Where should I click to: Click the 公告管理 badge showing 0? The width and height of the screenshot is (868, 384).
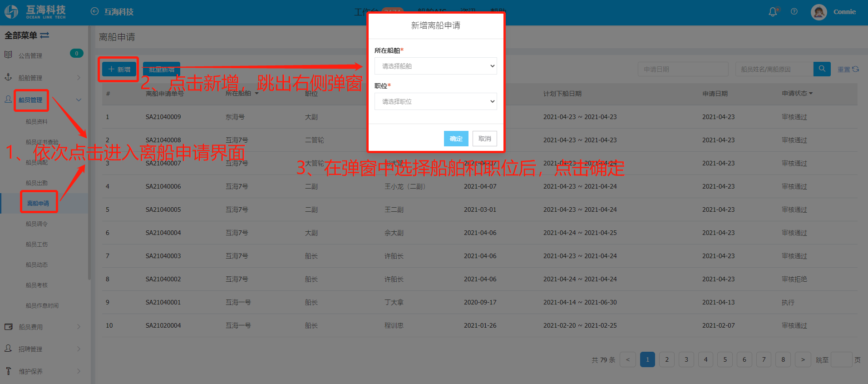76,54
